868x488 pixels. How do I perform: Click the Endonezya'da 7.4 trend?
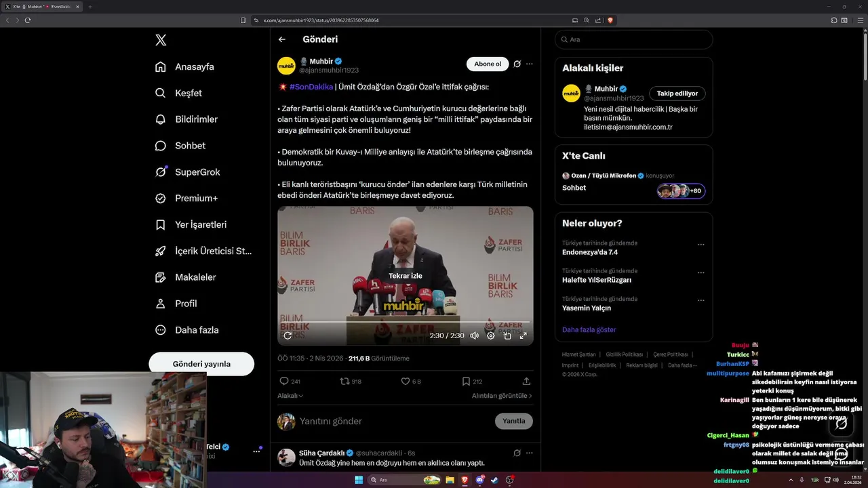click(590, 252)
